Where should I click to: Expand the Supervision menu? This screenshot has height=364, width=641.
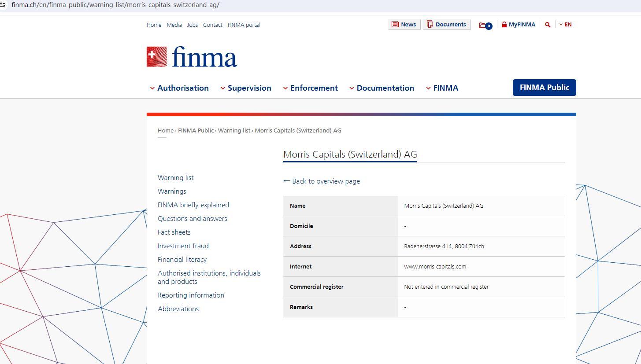point(246,88)
